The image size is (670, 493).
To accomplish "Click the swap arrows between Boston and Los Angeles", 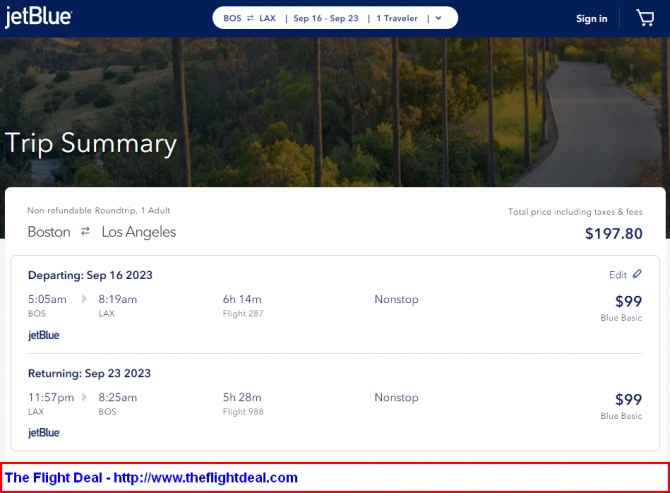I will pyautogui.click(x=85, y=231).
